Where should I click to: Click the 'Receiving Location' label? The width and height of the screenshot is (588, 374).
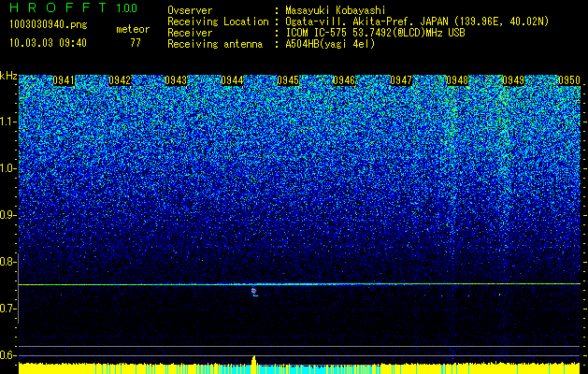tap(218, 22)
